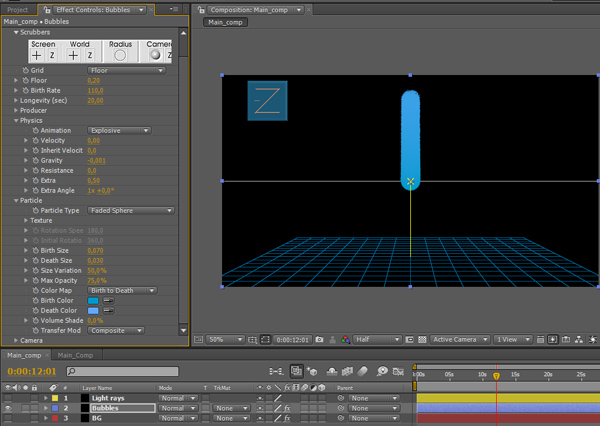This screenshot has width=600, height=426.
Task: Toggle Auto-keyframe / graph editor icon
Action: pos(398,371)
